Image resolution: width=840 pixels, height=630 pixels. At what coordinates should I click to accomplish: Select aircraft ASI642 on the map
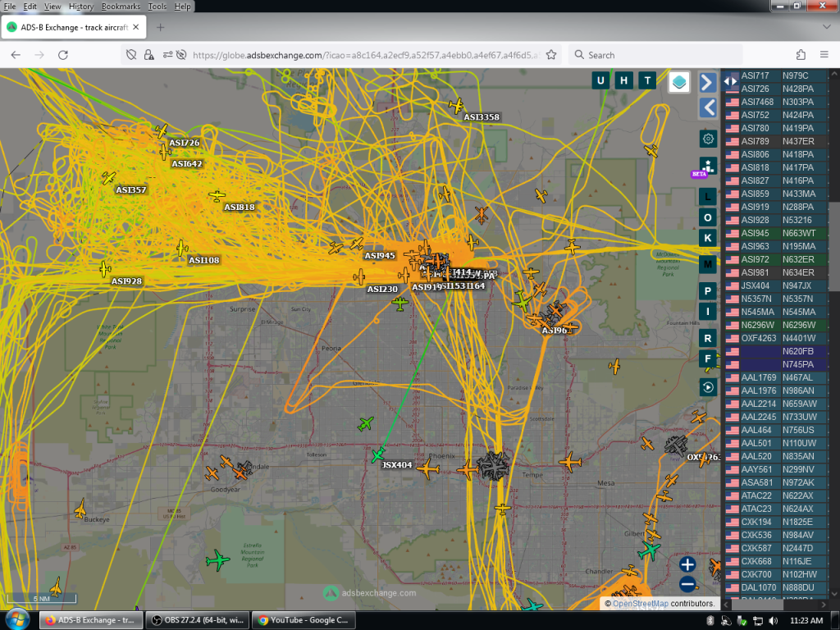(x=164, y=152)
